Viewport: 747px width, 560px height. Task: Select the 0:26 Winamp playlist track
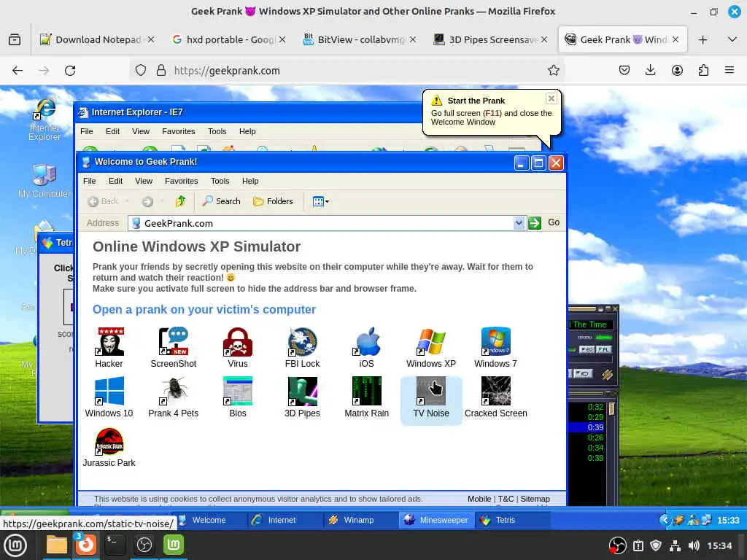(x=587, y=437)
